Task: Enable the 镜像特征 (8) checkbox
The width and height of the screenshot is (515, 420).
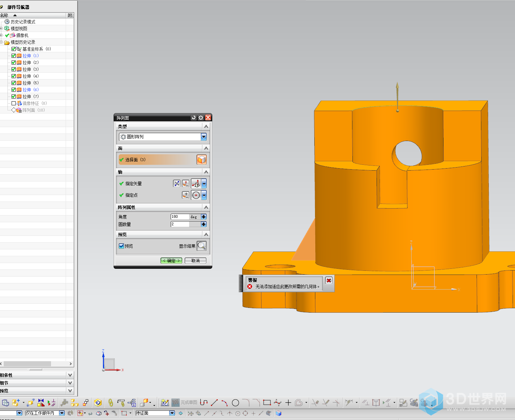Action: tap(14, 103)
